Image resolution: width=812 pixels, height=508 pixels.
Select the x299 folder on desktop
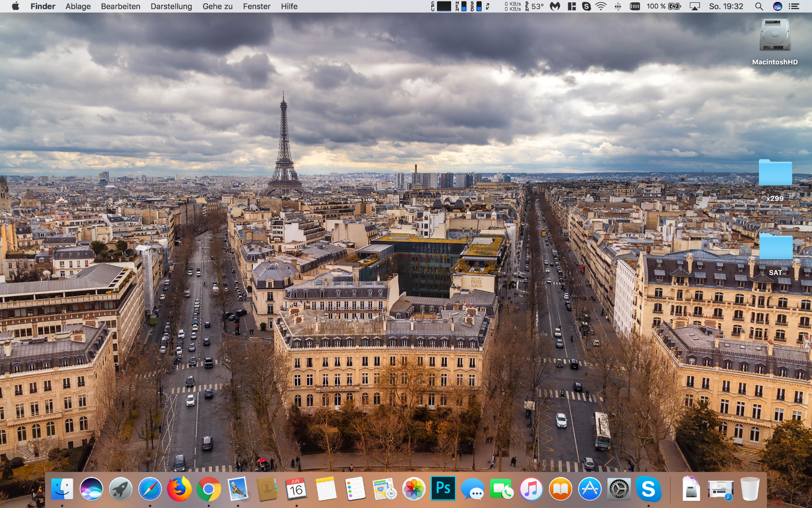[x=775, y=173]
